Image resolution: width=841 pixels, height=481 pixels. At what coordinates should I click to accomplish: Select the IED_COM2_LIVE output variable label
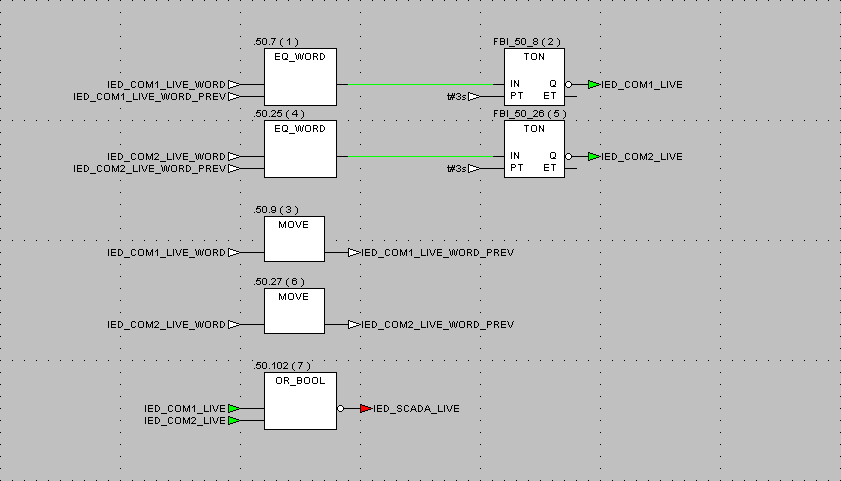[x=641, y=157]
